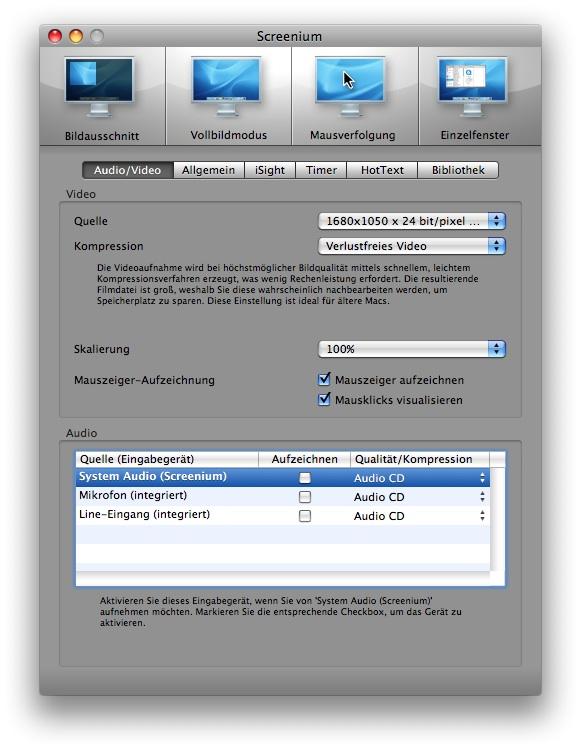Open the Quelle video source dropdown

click(412, 221)
